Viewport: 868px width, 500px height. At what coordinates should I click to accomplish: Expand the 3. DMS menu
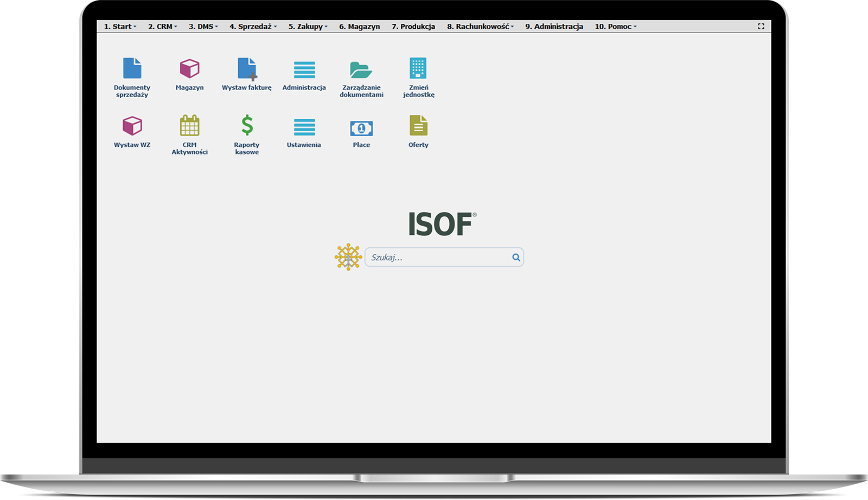(x=203, y=27)
